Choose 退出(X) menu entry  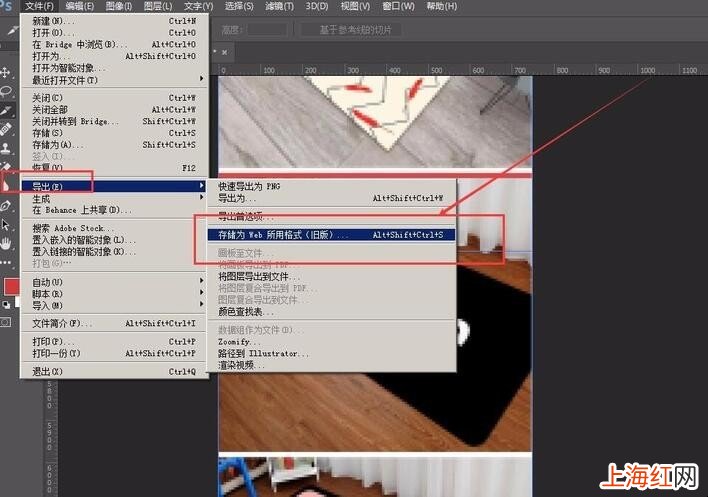click(114, 372)
